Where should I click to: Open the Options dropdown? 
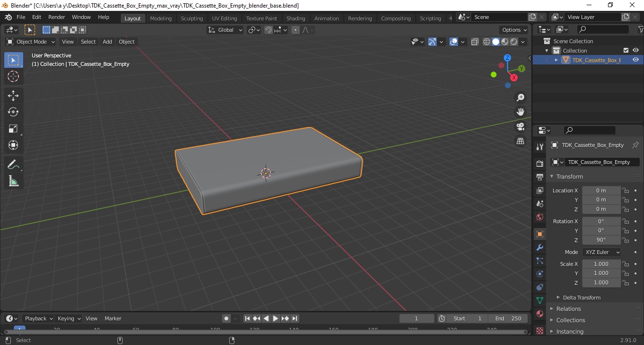pyautogui.click(x=515, y=30)
